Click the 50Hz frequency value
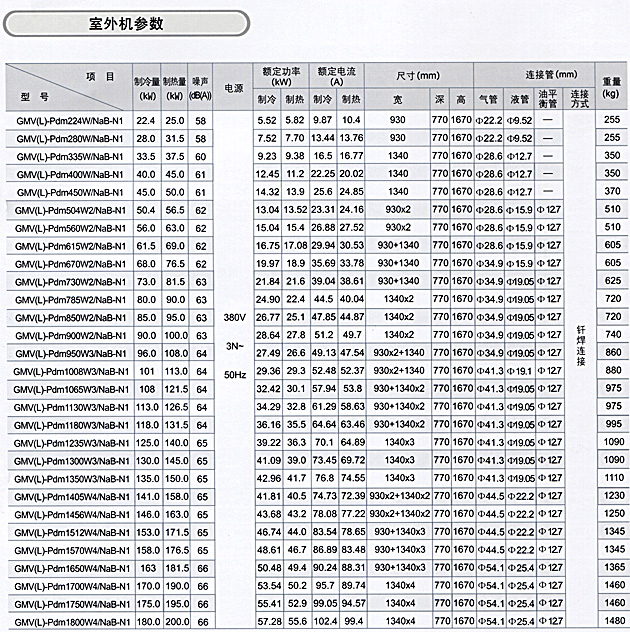Image resolution: width=630 pixels, height=632 pixels. [235, 375]
